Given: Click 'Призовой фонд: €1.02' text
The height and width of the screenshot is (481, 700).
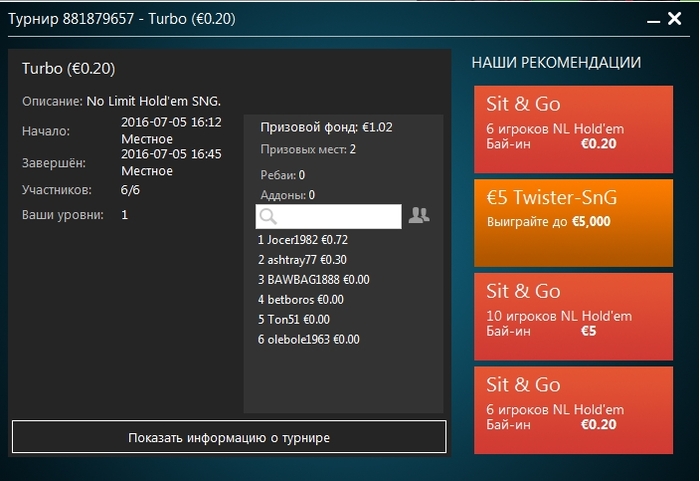Looking at the screenshot, I should (x=326, y=127).
